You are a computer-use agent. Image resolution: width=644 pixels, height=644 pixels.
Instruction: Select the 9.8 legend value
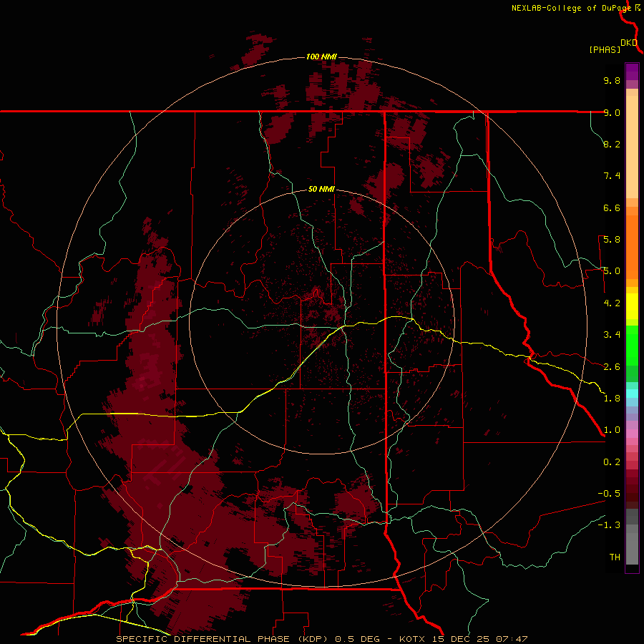612,80
